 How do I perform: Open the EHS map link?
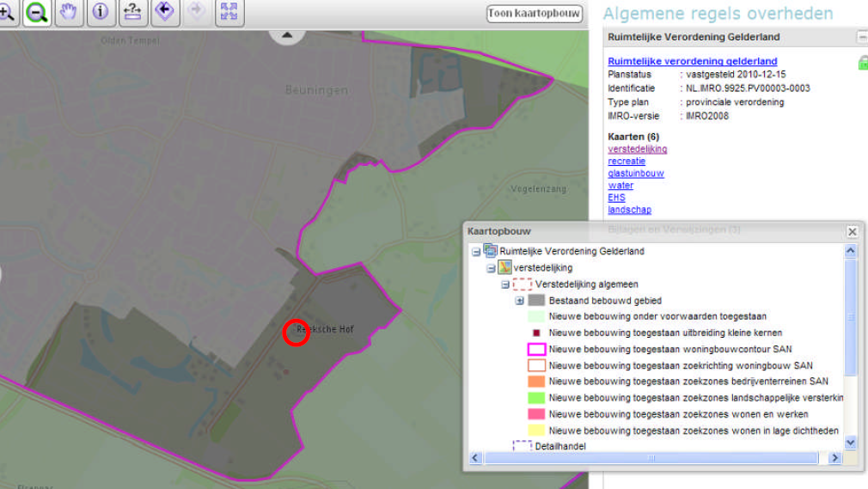[616, 198]
